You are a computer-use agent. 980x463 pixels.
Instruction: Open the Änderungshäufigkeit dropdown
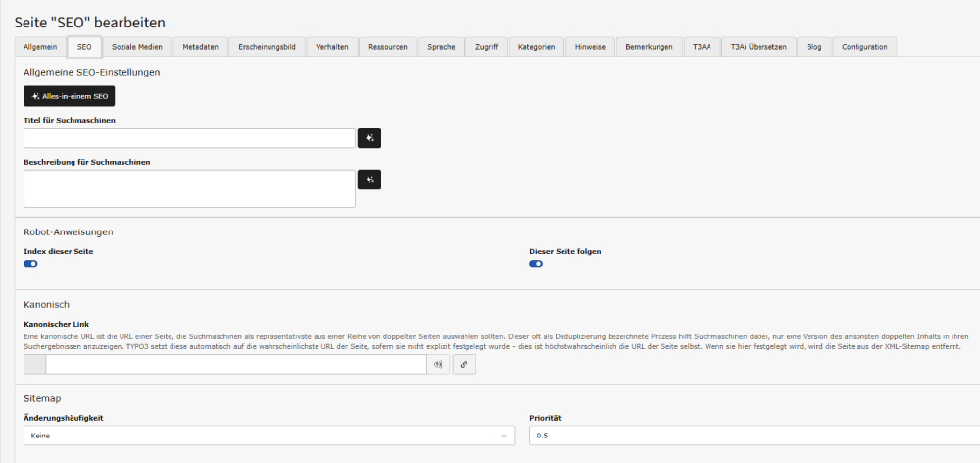click(x=269, y=436)
